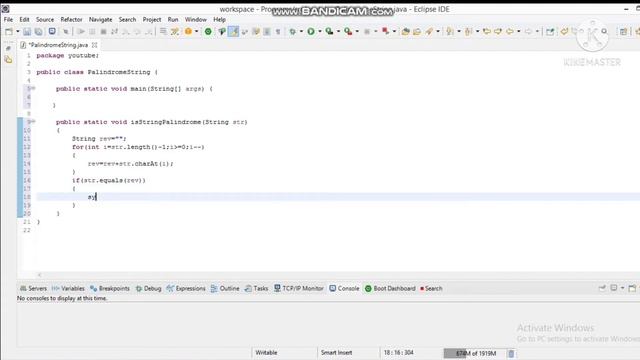Switch to the Search view tab
The width and height of the screenshot is (640, 360).
431,289
